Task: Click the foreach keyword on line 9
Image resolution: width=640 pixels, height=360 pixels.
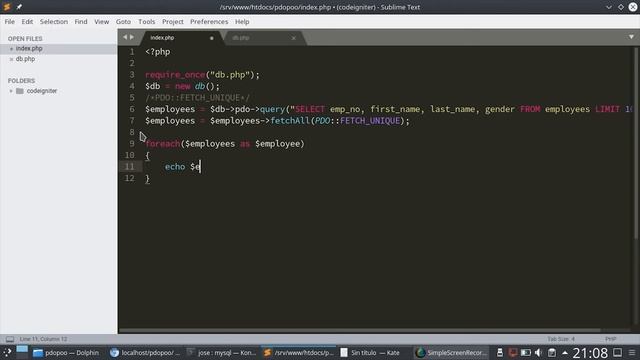Action: coord(162,144)
